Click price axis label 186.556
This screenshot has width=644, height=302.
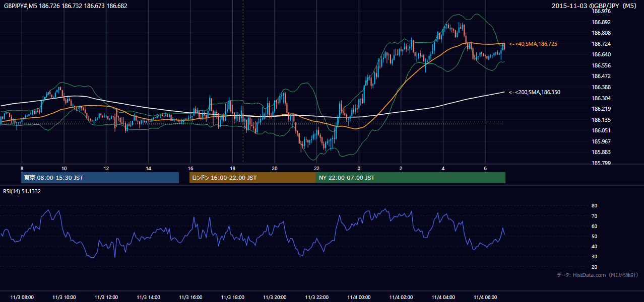point(601,65)
